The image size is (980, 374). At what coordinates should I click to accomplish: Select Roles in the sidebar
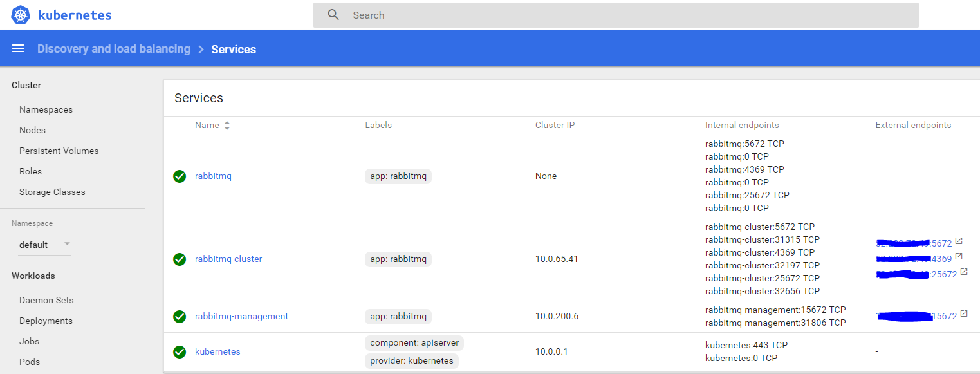(30, 172)
